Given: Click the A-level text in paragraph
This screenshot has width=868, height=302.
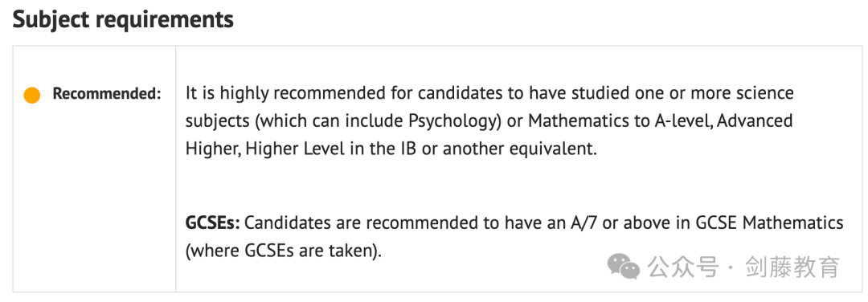Looking at the screenshot, I should 681,121.
